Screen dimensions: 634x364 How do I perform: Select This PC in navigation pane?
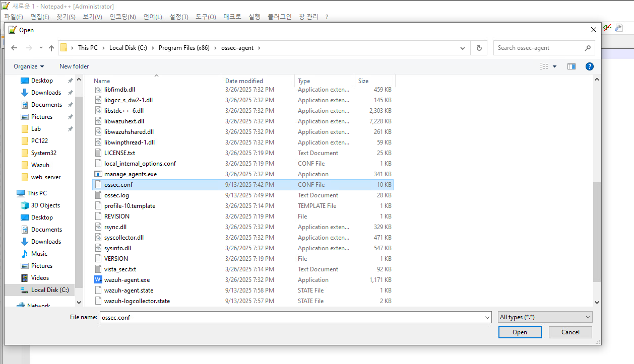37,193
